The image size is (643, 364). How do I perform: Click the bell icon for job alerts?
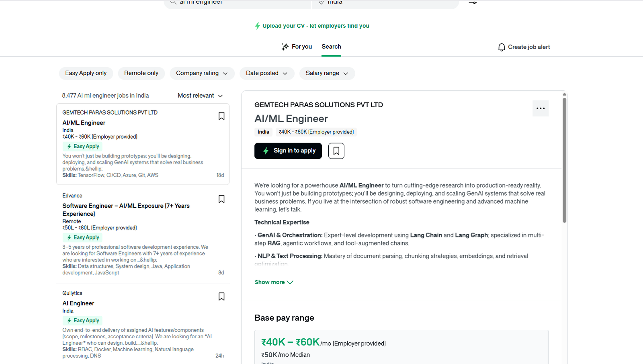pyautogui.click(x=501, y=47)
